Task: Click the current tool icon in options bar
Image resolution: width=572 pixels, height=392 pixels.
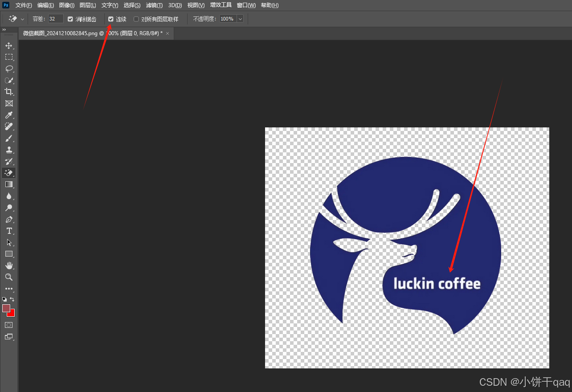Action: (x=13, y=19)
